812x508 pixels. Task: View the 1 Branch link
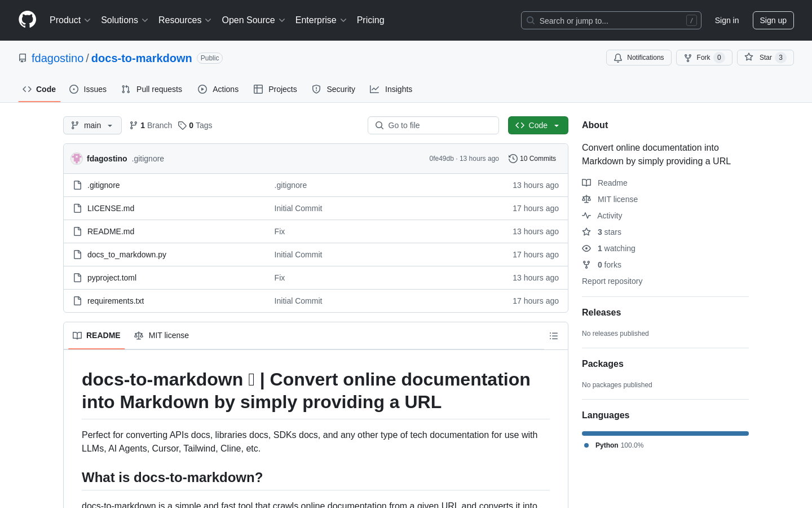[151, 125]
